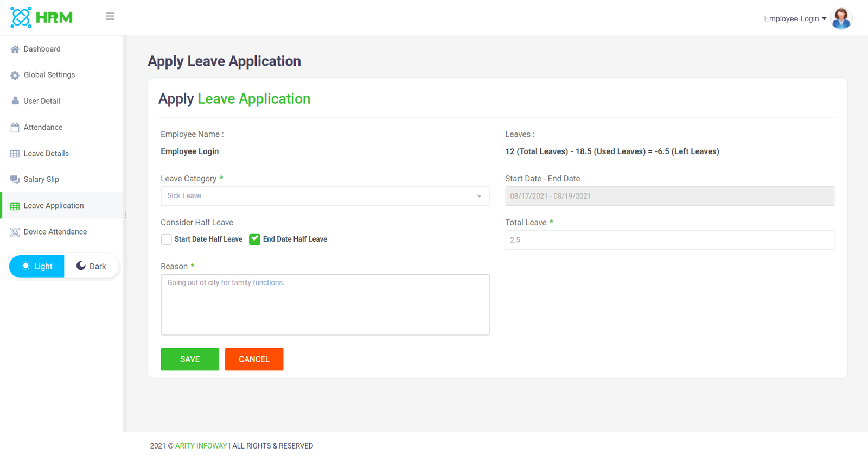Open the Start Date - End Date picker

(x=669, y=196)
